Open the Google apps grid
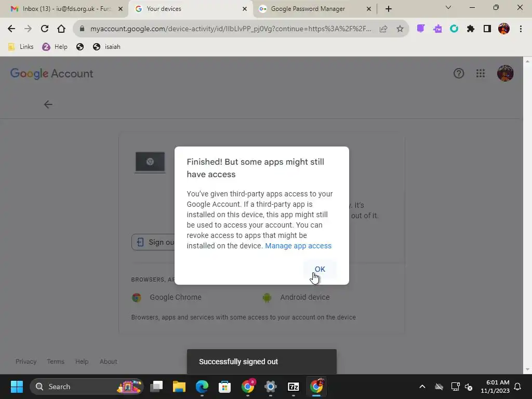The image size is (532, 399). (x=481, y=73)
